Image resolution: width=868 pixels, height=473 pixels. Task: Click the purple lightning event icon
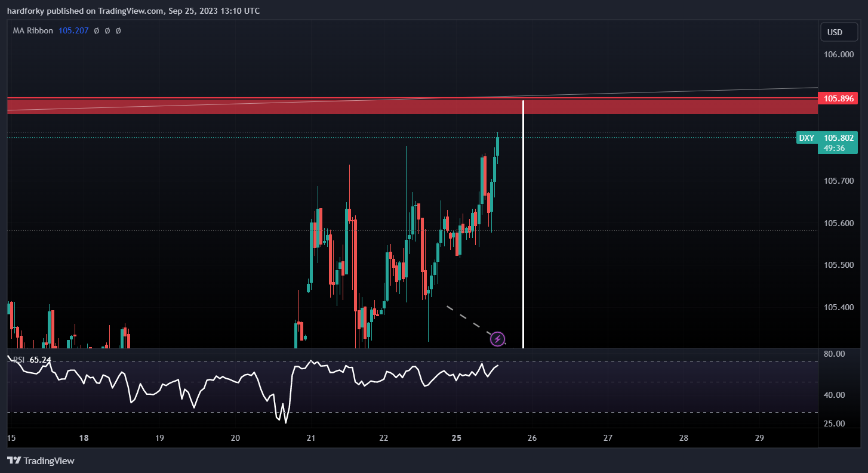497,339
